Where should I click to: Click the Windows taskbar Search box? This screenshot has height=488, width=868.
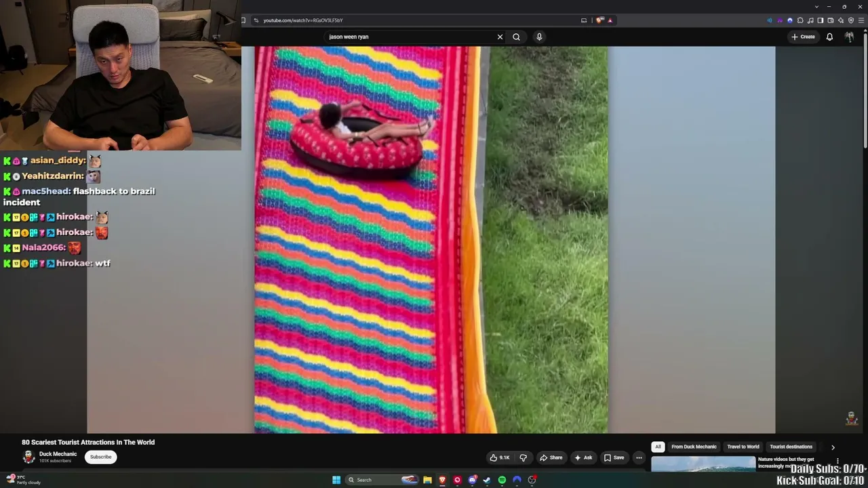pos(382,480)
